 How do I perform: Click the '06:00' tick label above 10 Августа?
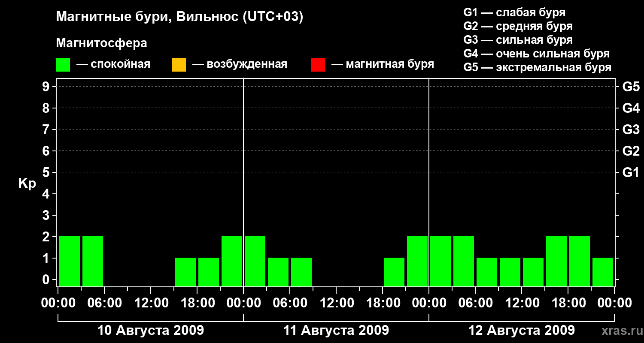click(104, 303)
